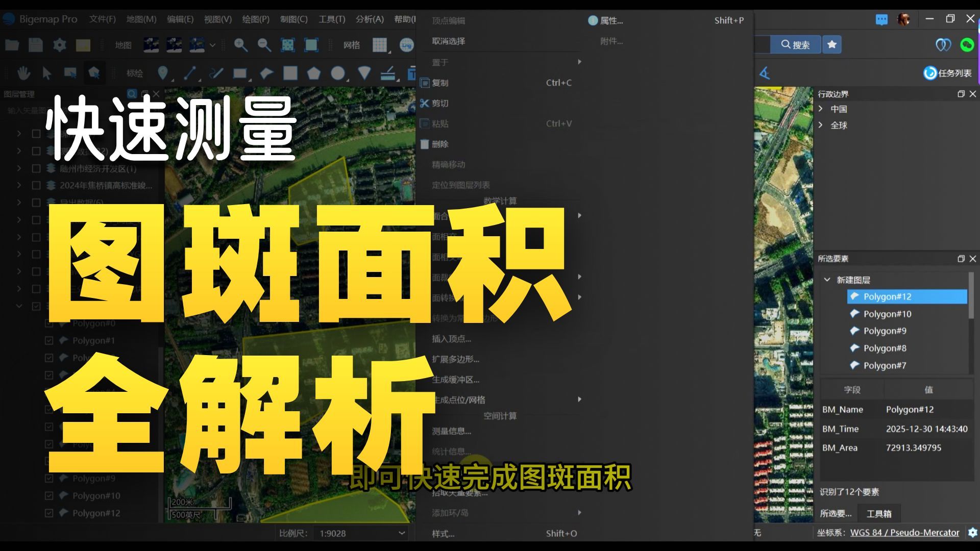Click the user avatar icon
Viewport: 980px width, 551px height.
904,19
